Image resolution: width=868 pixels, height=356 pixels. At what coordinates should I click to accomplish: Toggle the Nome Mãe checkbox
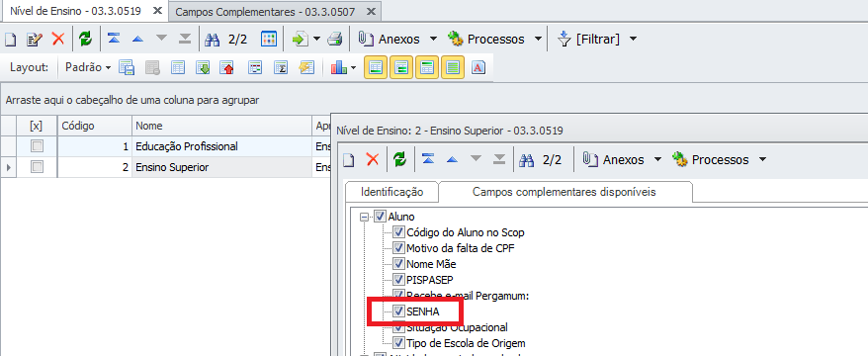coord(398,264)
